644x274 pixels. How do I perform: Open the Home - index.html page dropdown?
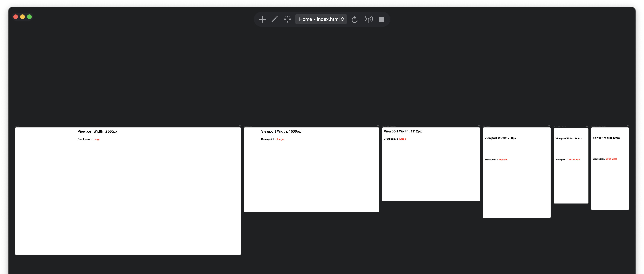[321, 19]
